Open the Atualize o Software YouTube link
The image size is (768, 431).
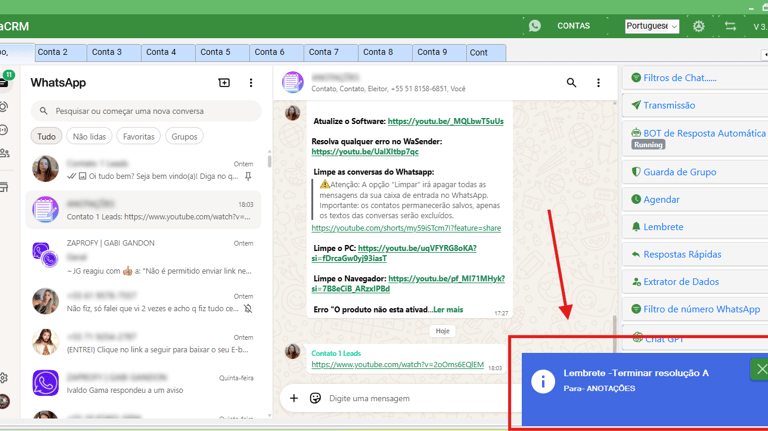[445, 121]
